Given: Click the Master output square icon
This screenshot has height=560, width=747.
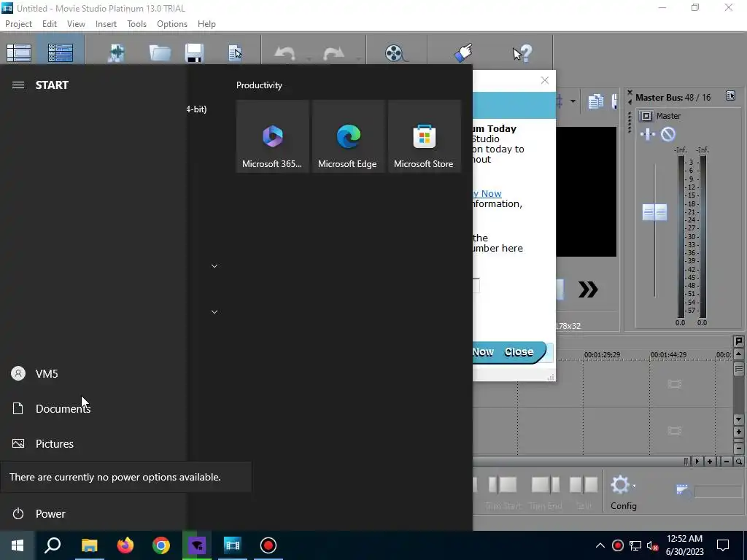Looking at the screenshot, I should 646,116.
